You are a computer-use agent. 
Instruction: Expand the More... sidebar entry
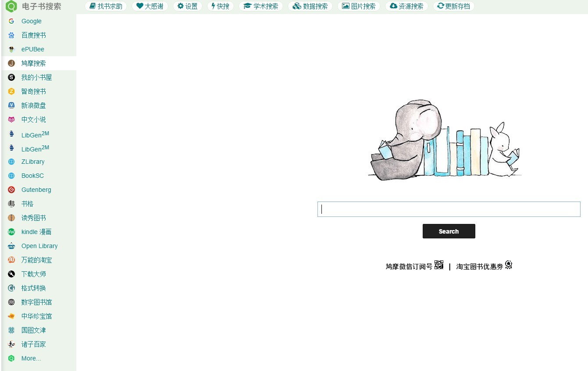[31, 358]
